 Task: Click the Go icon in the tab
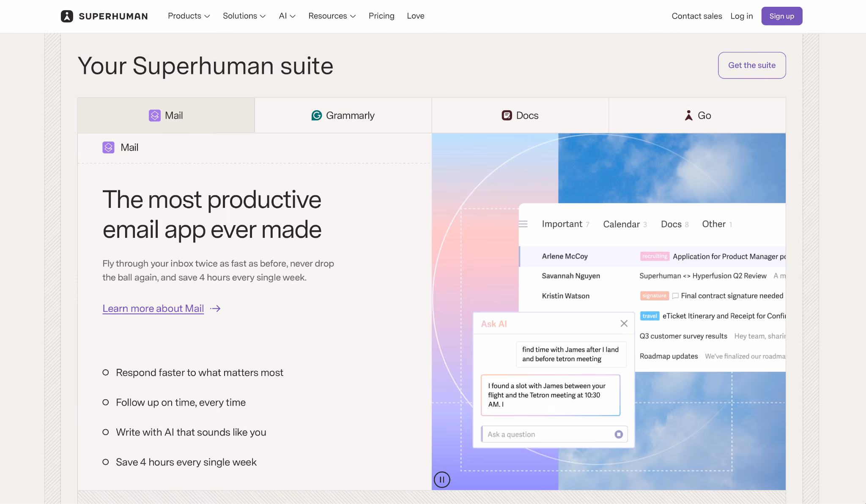(x=689, y=115)
